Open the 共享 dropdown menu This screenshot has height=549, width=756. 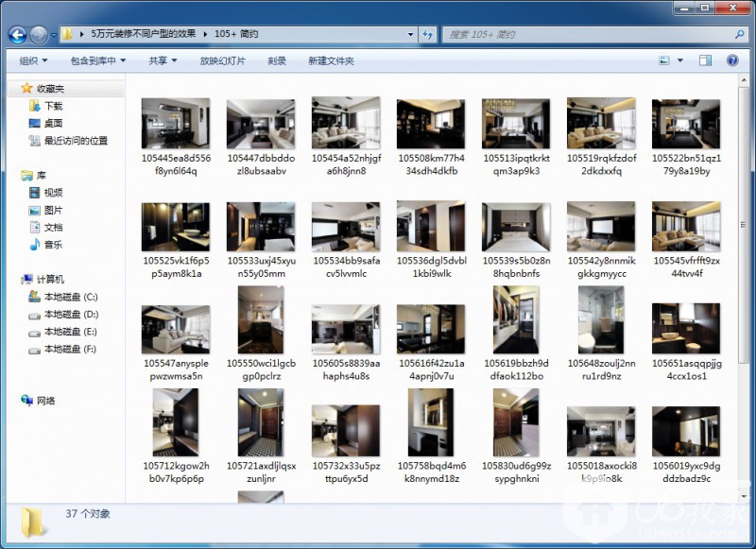coord(163,60)
